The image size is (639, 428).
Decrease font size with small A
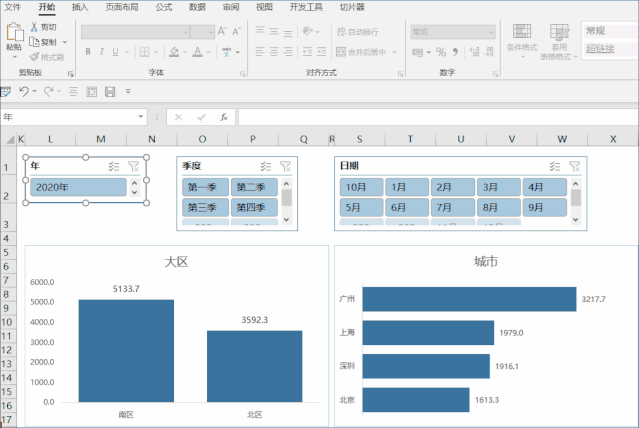(x=236, y=31)
